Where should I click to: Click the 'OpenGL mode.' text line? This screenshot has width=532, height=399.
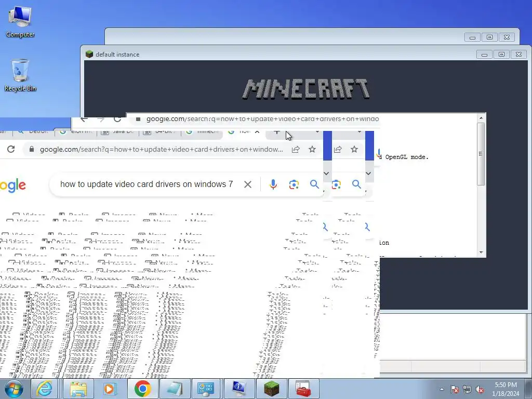(407, 157)
